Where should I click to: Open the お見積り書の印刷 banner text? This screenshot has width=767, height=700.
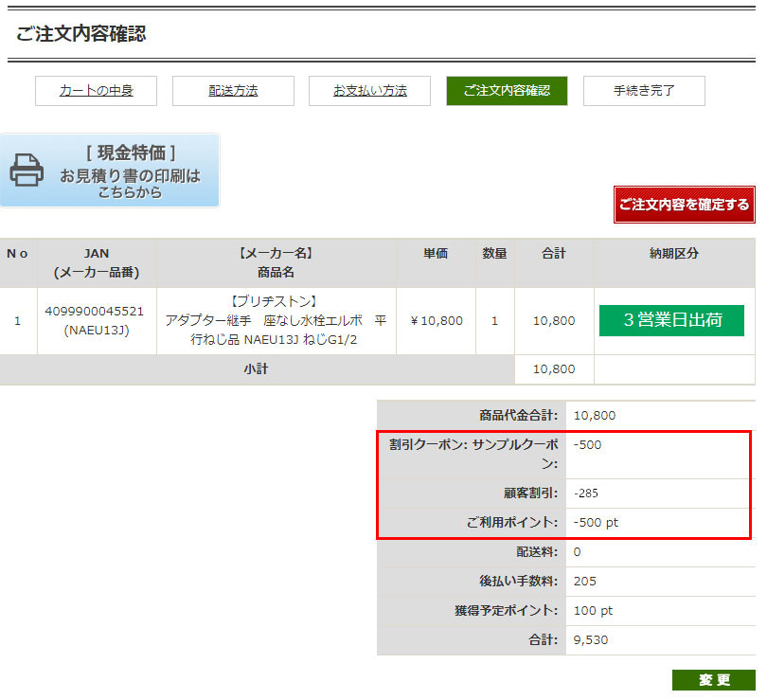(131, 176)
